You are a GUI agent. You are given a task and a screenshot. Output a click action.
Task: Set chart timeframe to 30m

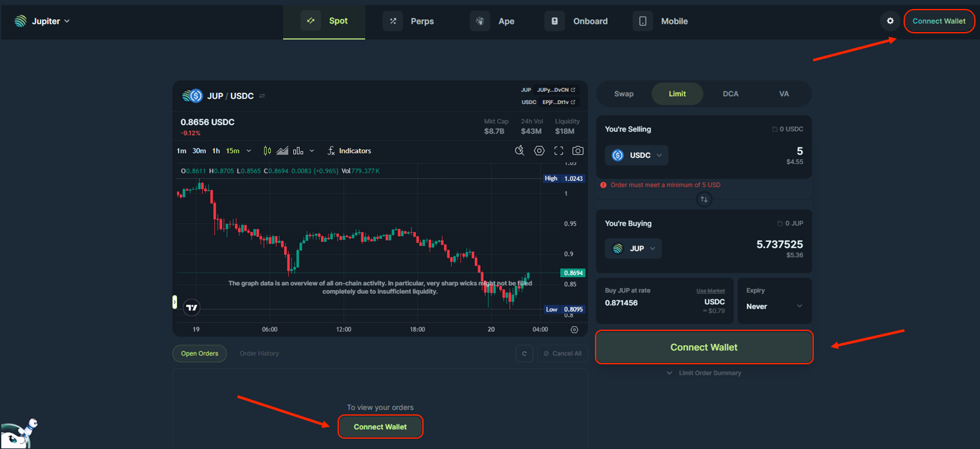click(199, 151)
